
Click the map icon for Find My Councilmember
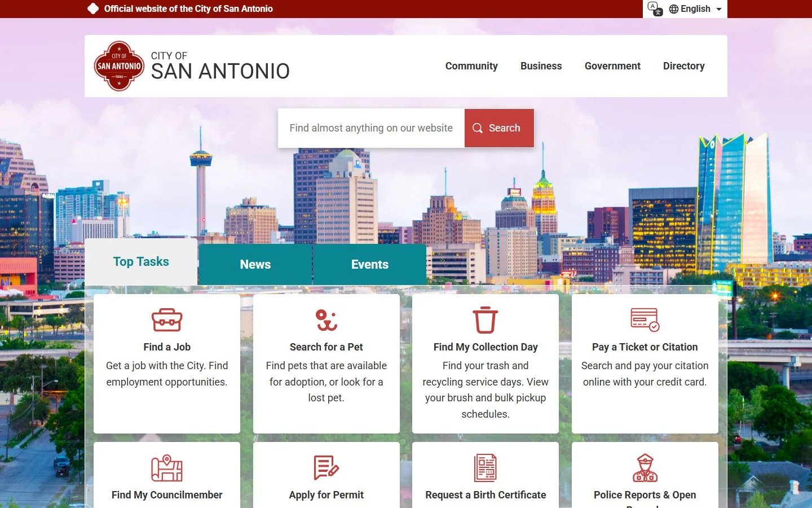click(167, 468)
